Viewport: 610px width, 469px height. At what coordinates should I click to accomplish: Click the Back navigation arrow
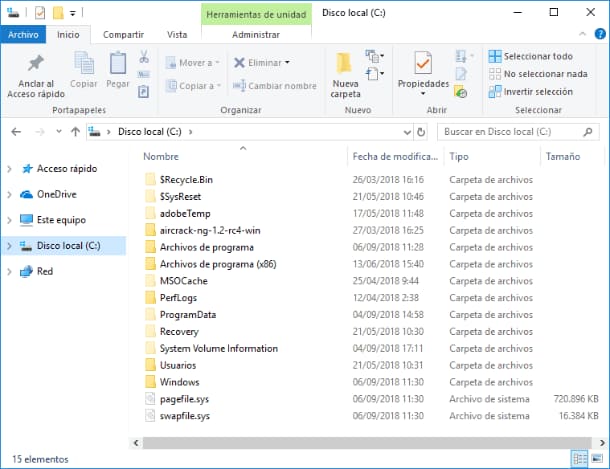click(16, 132)
